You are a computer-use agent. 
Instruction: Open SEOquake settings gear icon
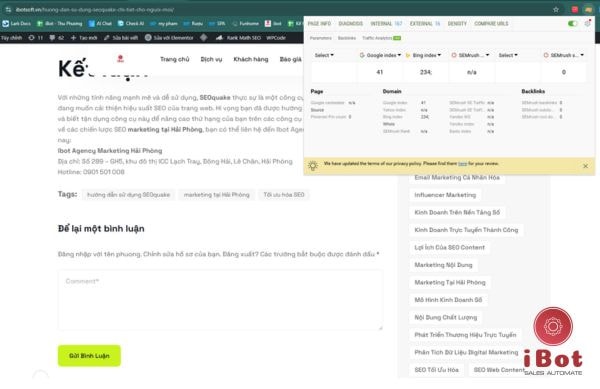(587, 23)
